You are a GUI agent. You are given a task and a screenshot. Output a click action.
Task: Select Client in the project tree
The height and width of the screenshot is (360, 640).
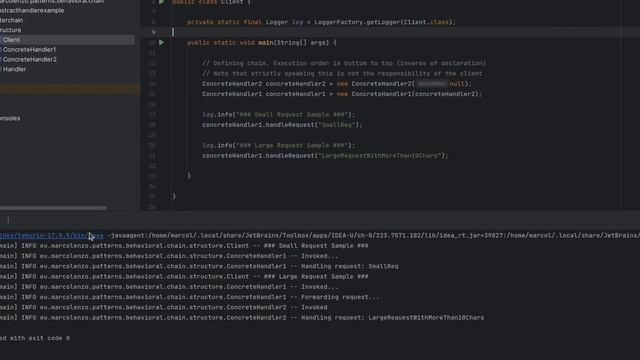click(x=11, y=40)
